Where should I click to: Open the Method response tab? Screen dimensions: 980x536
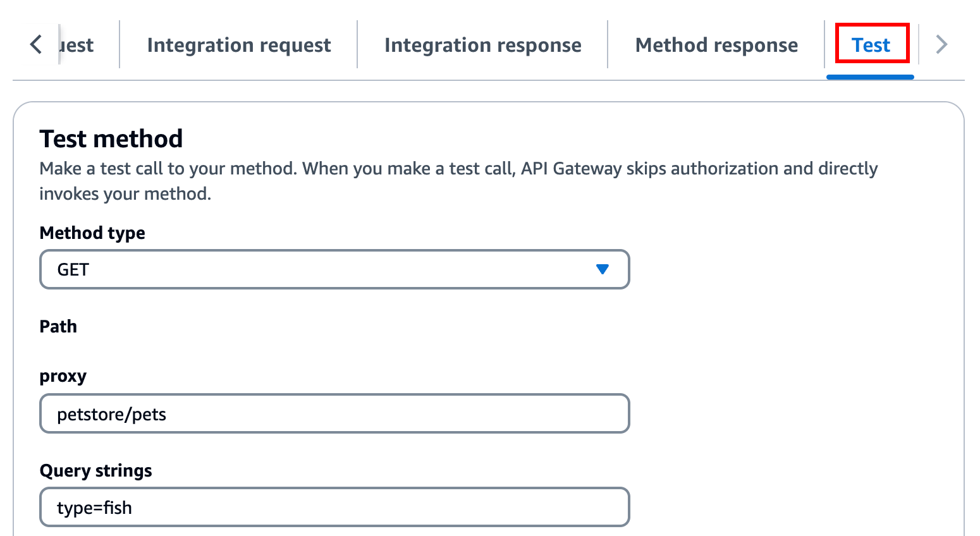716,45
